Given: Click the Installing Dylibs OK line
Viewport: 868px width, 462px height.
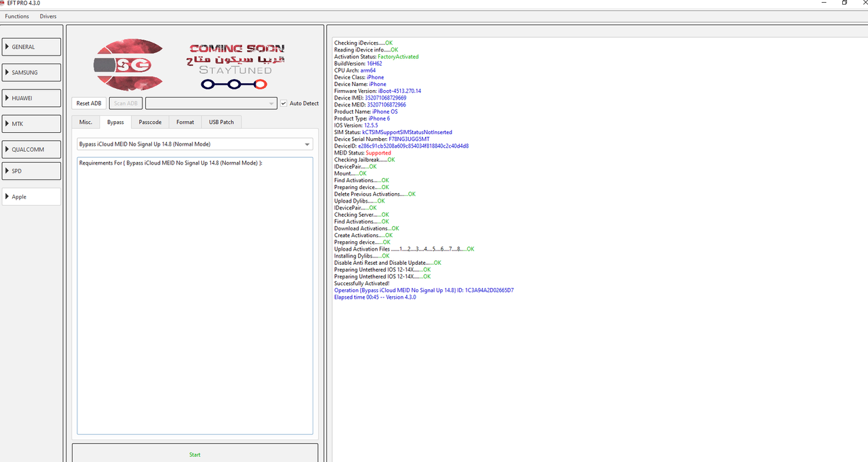Looking at the screenshot, I should [x=362, y=256].
